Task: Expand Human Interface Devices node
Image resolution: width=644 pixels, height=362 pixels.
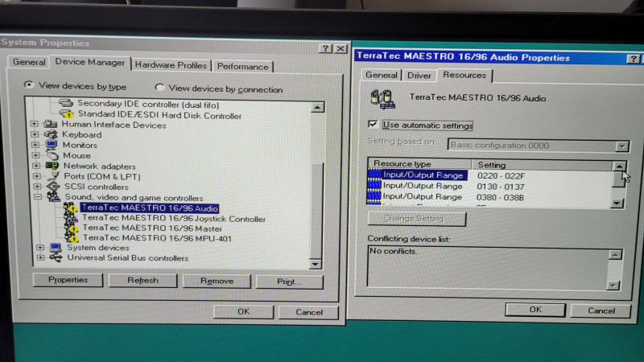Action: click(35, 124)
